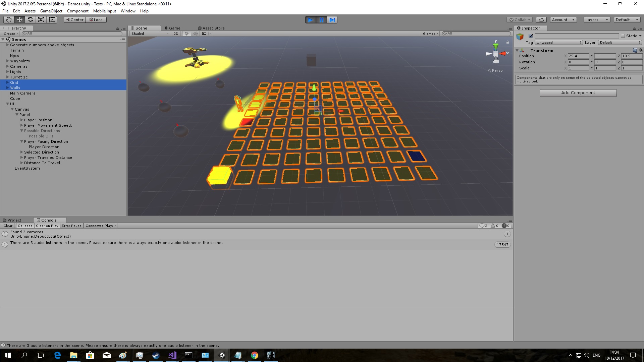Open the Layer dropdown showing Default
The width and height of the screenshot is (644, 362).
pyautogui.click(x=620, y=43)
